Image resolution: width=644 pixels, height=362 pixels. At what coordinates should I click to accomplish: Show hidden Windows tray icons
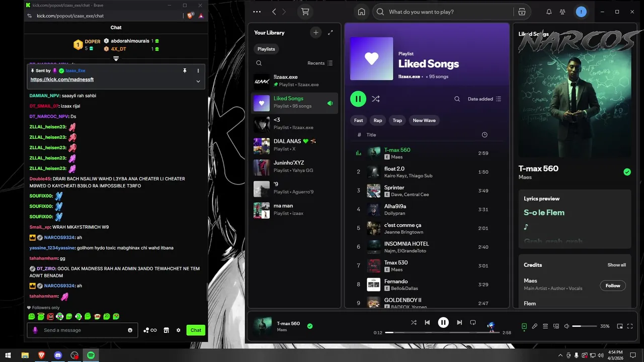point(561,355)
